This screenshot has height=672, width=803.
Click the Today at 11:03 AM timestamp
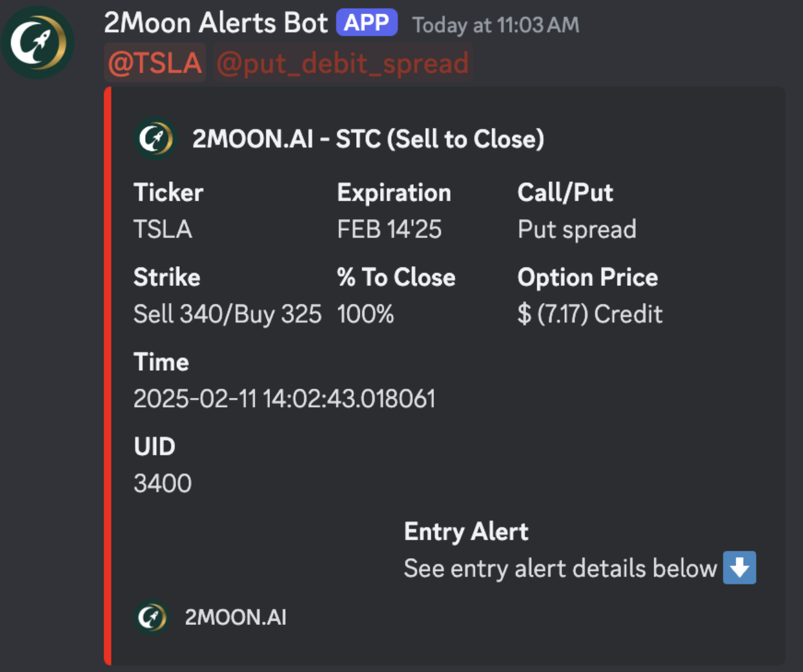click(496, 25)
